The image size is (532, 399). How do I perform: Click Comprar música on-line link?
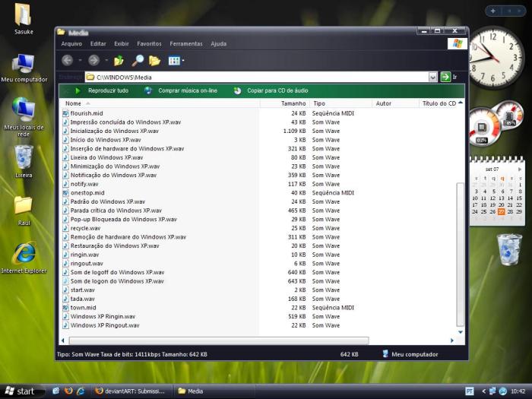tap(188, 90)
